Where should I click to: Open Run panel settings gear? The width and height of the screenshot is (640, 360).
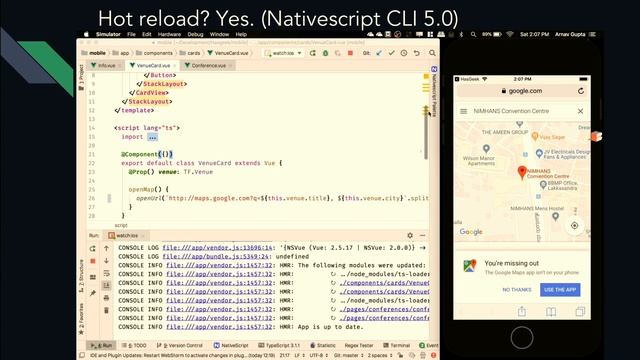(410, 236)
